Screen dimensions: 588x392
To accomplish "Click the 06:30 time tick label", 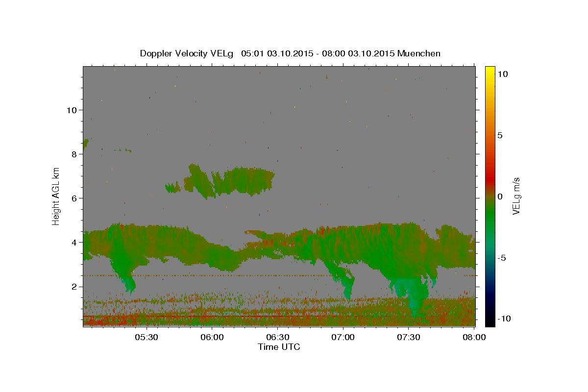I will coord(277,337).
